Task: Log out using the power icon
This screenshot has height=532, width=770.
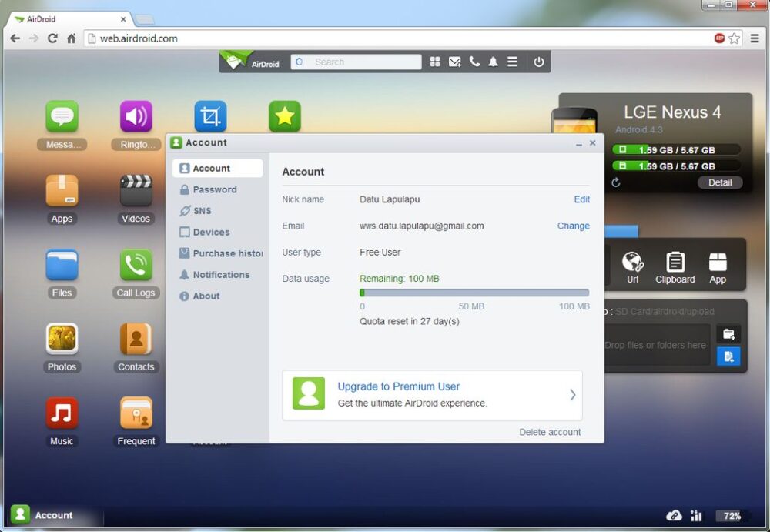Action: [x=537, y=62]
